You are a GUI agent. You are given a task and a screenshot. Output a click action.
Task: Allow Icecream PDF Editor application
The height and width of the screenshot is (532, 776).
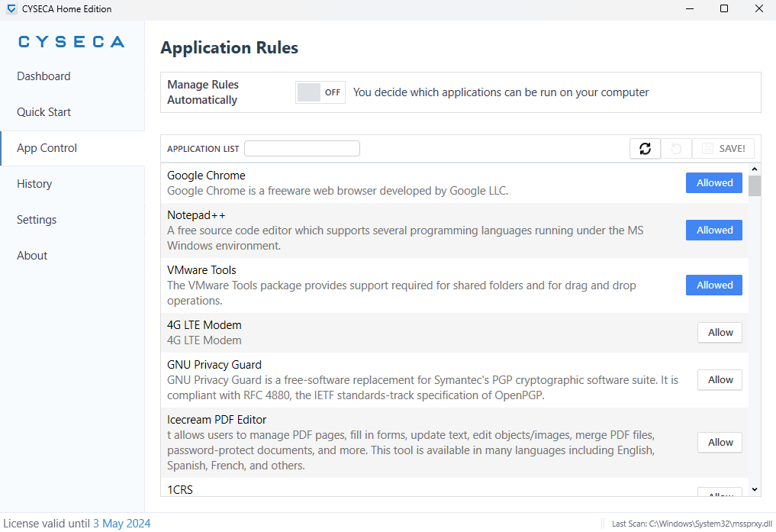pyautogui.click(x=720, y=443)
